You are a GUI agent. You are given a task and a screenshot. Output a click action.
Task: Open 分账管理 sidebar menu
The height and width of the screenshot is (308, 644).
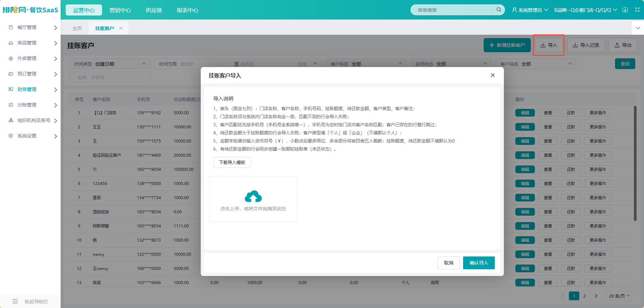30,105
